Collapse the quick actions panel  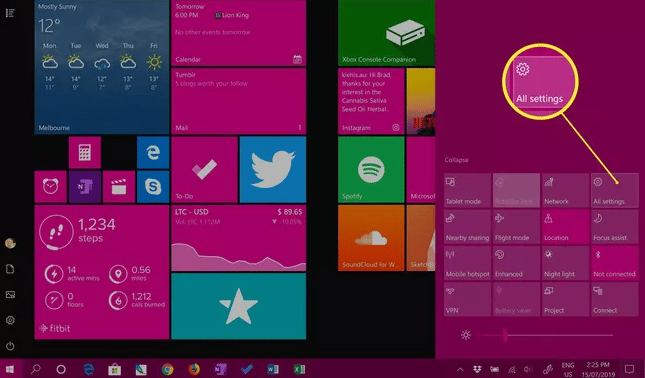click(456, 160)
